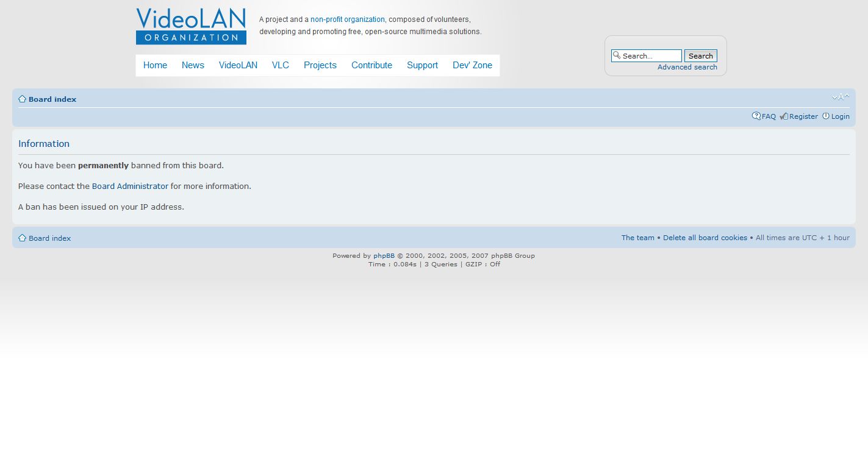868x476 pixels.
Task: Click the VideoLAN Organization logo
Action: pyautogui.click(x=191, y=26)
